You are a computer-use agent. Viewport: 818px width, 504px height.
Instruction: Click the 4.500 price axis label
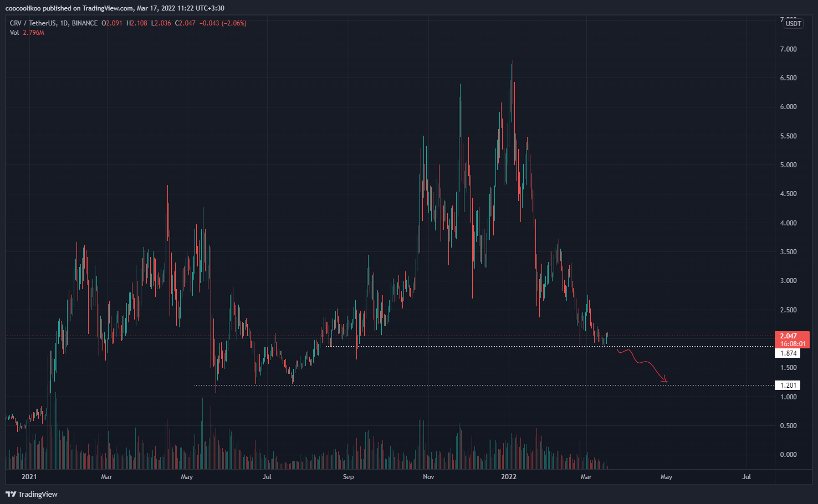click(788, 194)
